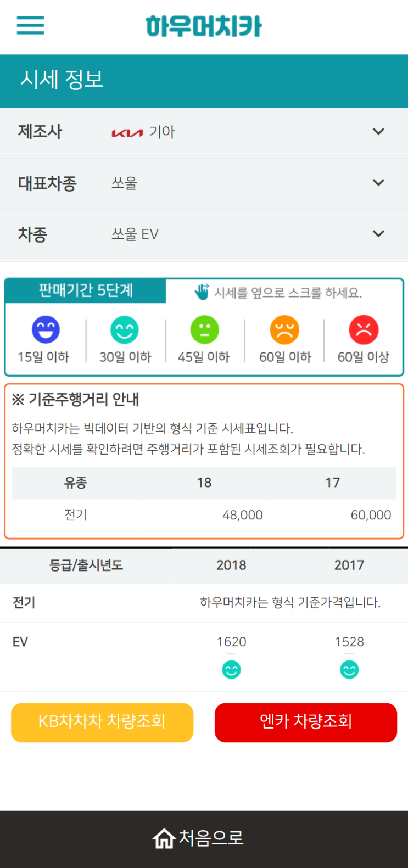Click the 빅데이터 기반의 형식 기준 시세표 line
Image resolution: width=408 pixels, height=868 pixels.
point(152,428)
